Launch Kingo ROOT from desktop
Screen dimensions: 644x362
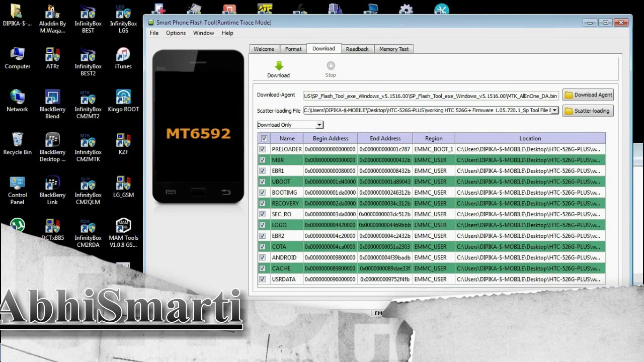pos(123,101)
